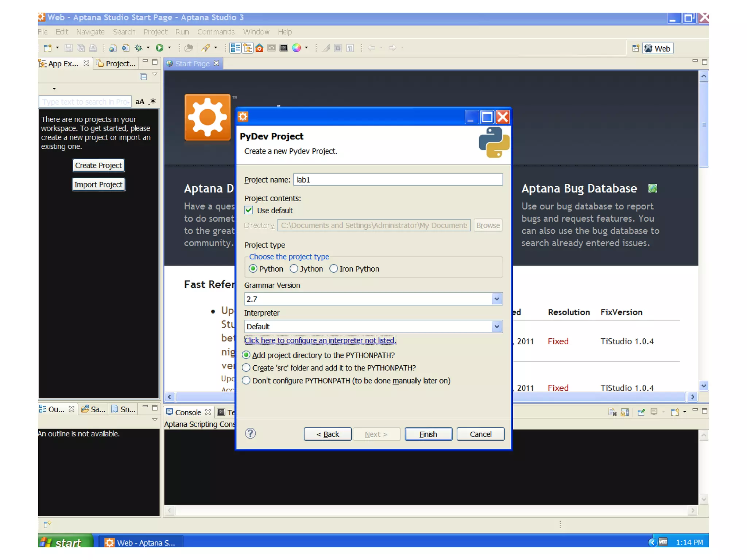Switch to the Console tab

(188, 412)
